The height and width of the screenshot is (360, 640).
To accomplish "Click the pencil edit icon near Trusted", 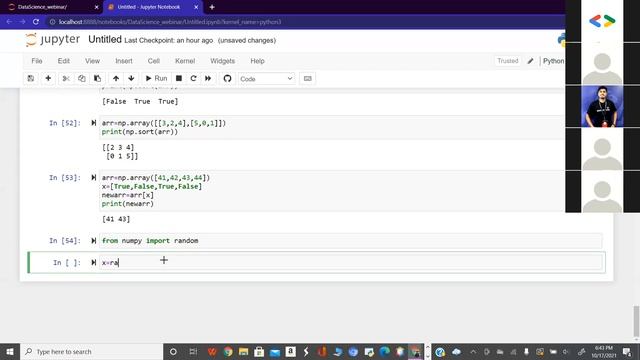I will pyautogui.click(x=530, y=61).
